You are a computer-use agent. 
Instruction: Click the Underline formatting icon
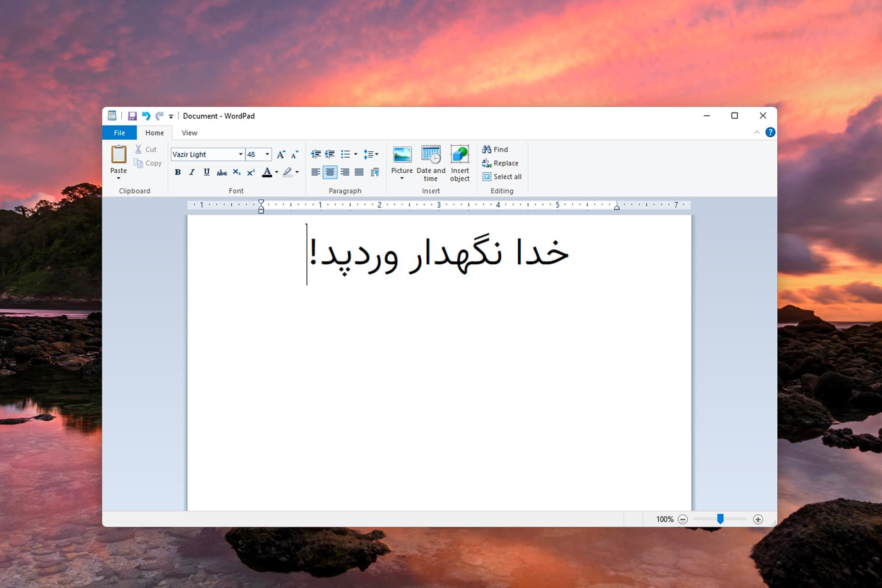(205, 172)
